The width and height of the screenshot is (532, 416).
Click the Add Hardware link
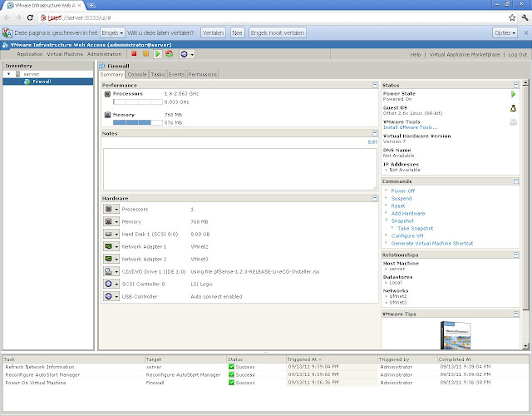pos(408,213)
